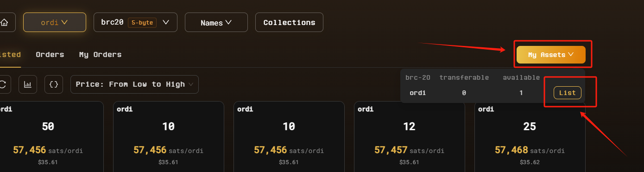The width and height of the screenshot is (644, 172).
Task: Expand the My Assets dropdown button
Action: [x=551, y=55]
